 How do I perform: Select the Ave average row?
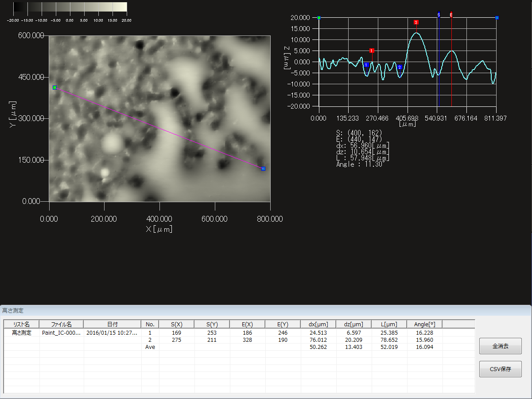150,347
